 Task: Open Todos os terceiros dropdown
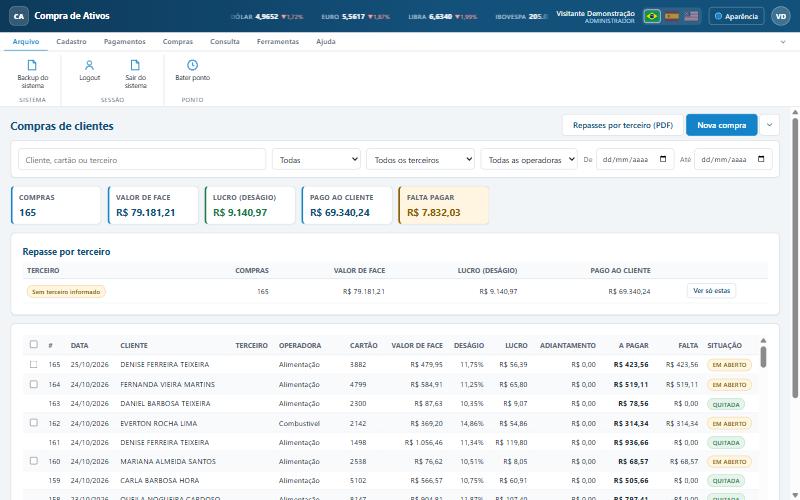tap(420, 160)
